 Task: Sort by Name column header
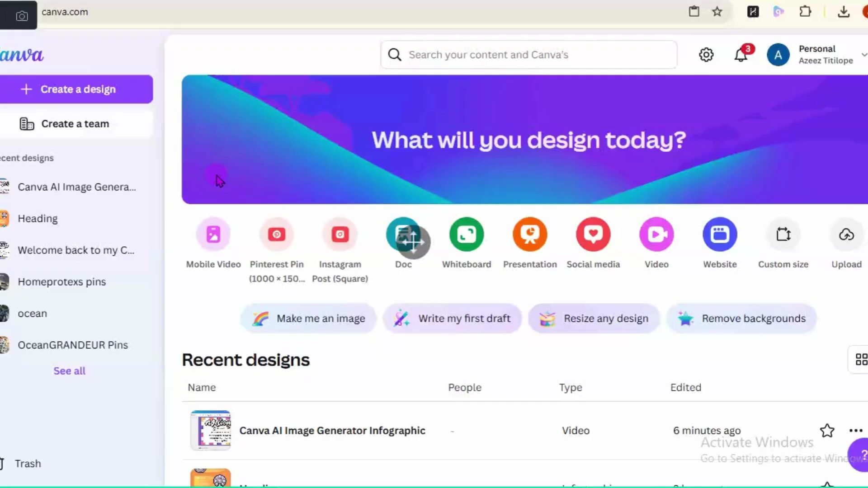202,387
